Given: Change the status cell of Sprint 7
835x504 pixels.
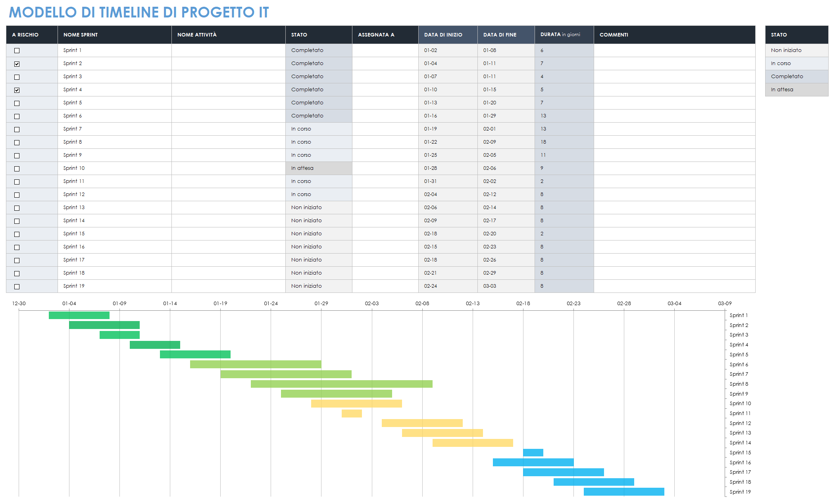Looking at the screenshot, I should click(x=319, y=129).
